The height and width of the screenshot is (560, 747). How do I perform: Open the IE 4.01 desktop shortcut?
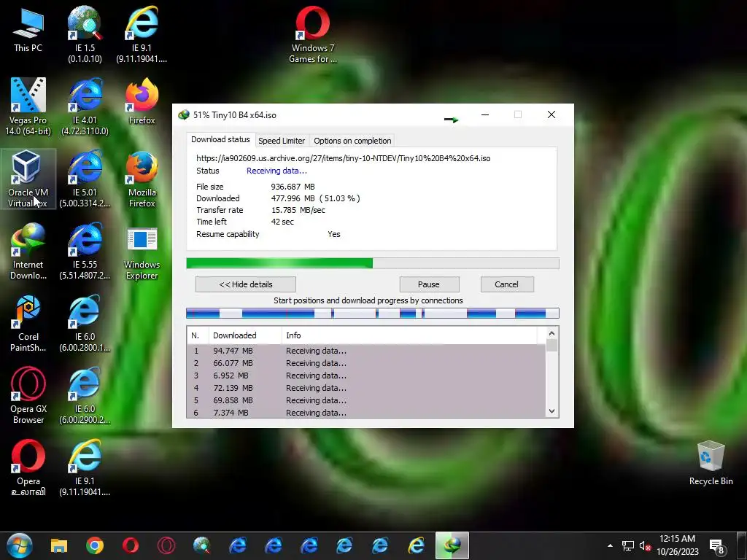point(85,106)
